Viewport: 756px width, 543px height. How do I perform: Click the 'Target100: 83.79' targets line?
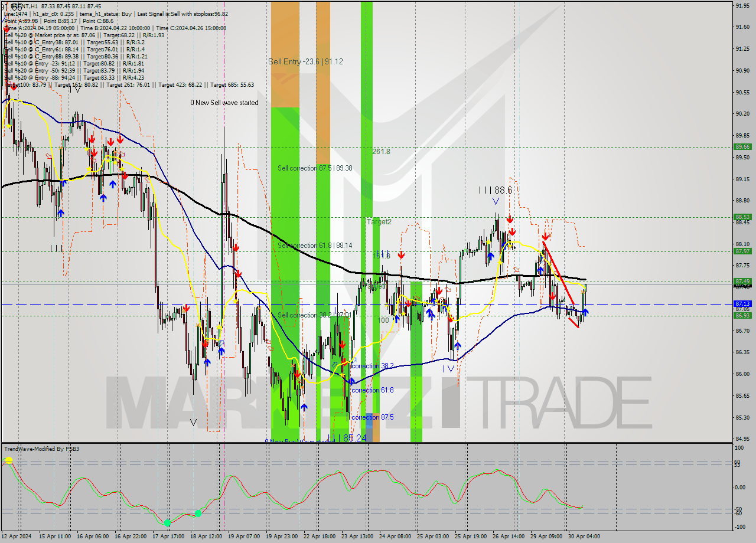click(x=129, y=84)
